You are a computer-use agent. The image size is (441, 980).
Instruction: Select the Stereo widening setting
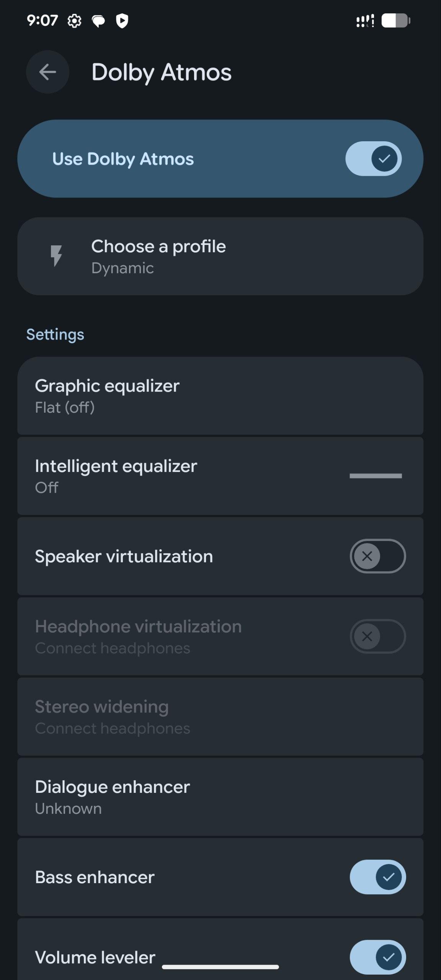tap(220, 717)
